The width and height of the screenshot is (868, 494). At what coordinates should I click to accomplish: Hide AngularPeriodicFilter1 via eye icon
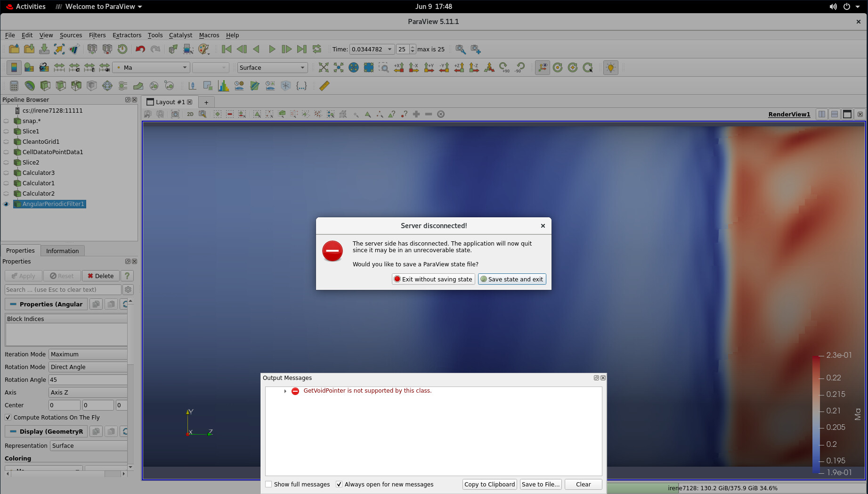6,204
